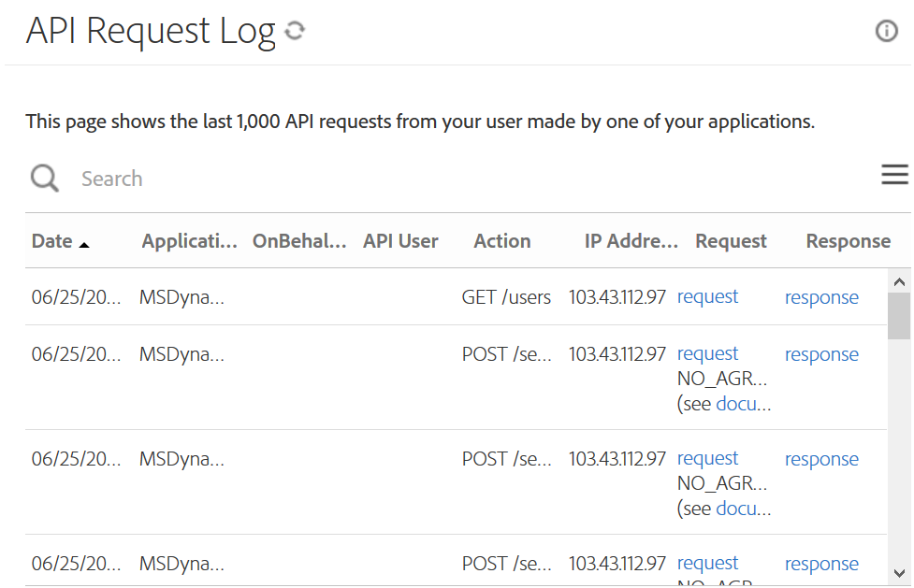This screenshot has width=914, height=588.
Task: Select IP address cell in second row
Action: [x=617, y=353]
